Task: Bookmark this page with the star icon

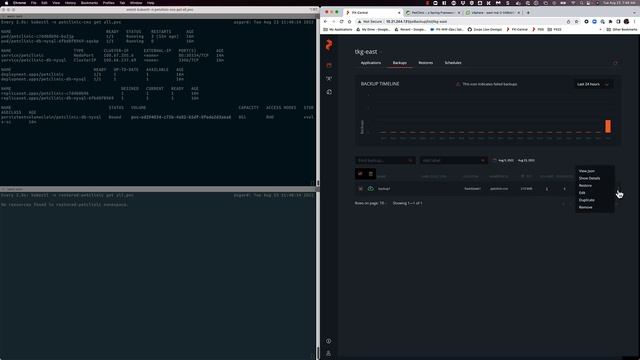Action: click(576, 22)
